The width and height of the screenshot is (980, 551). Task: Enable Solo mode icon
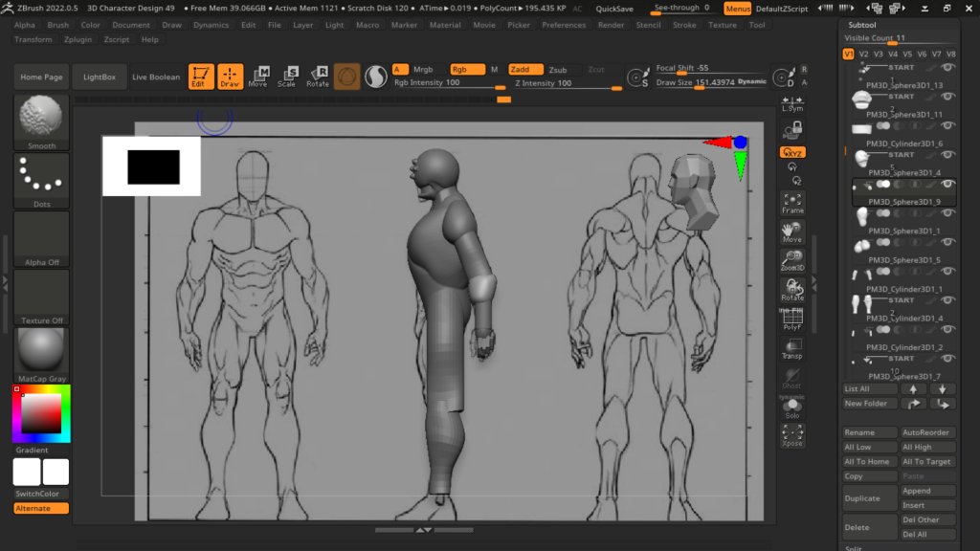point(792,408)
